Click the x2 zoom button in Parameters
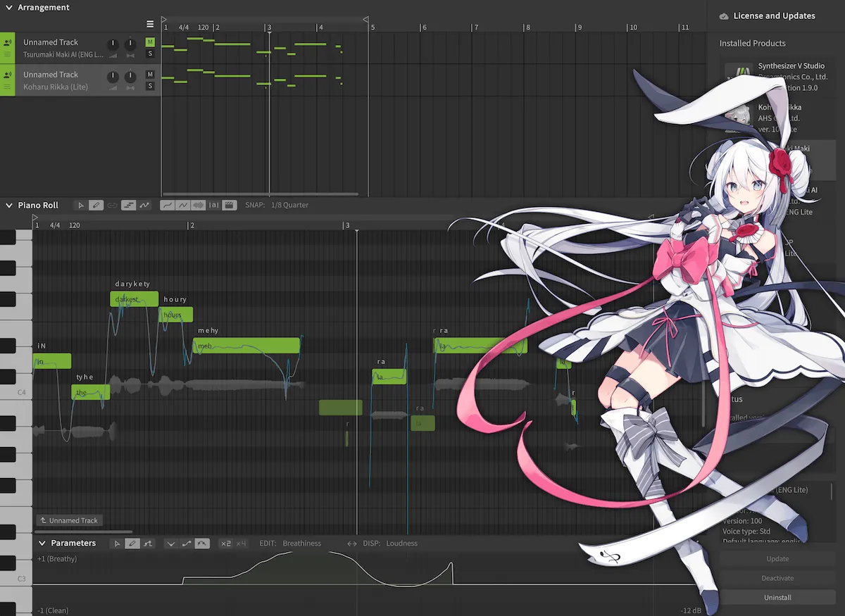This screenshot has width=845, height=616. [x=226, y=543]
